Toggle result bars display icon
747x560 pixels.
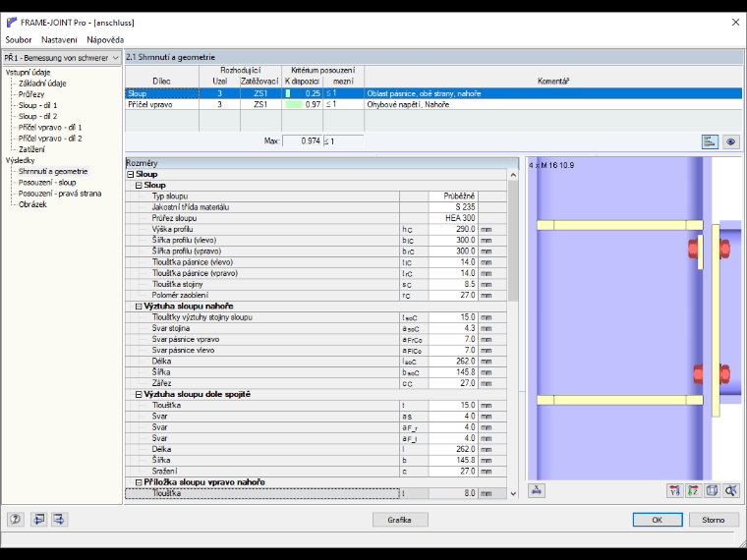pos(710,141)
